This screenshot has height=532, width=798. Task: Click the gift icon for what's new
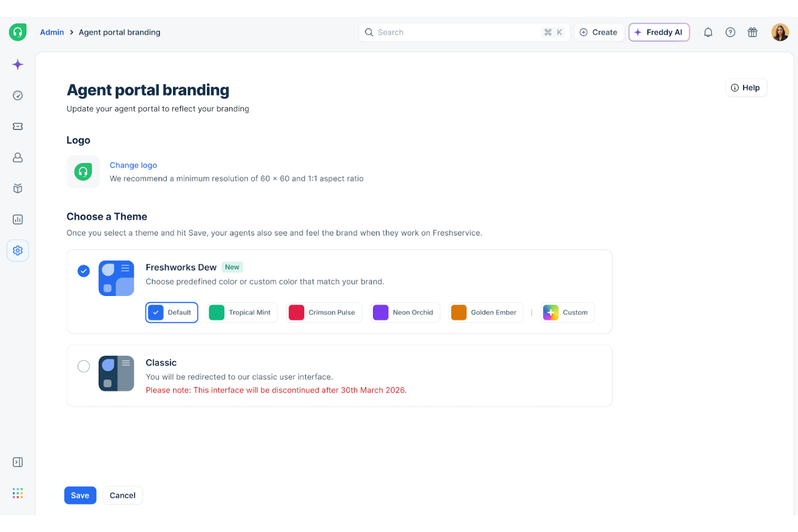click(753, 32)
